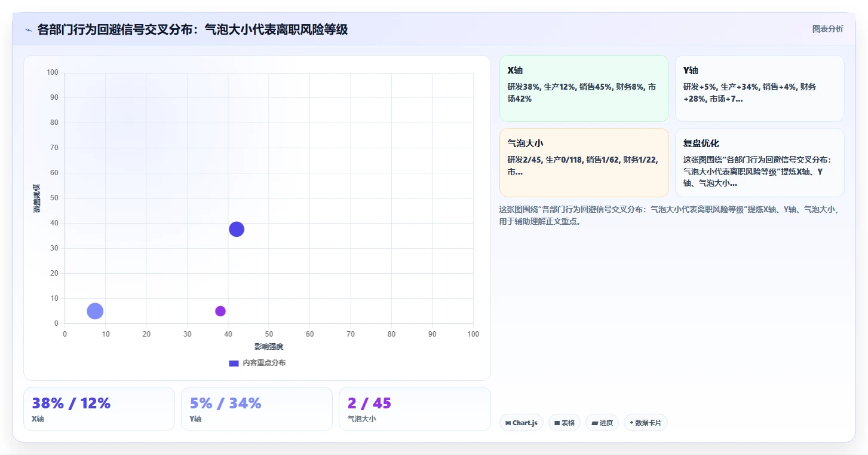Click the X轴 label under 38% / 12%
Image resolution: width=868 pixels, height=455 pixels.
coord(38,419)
